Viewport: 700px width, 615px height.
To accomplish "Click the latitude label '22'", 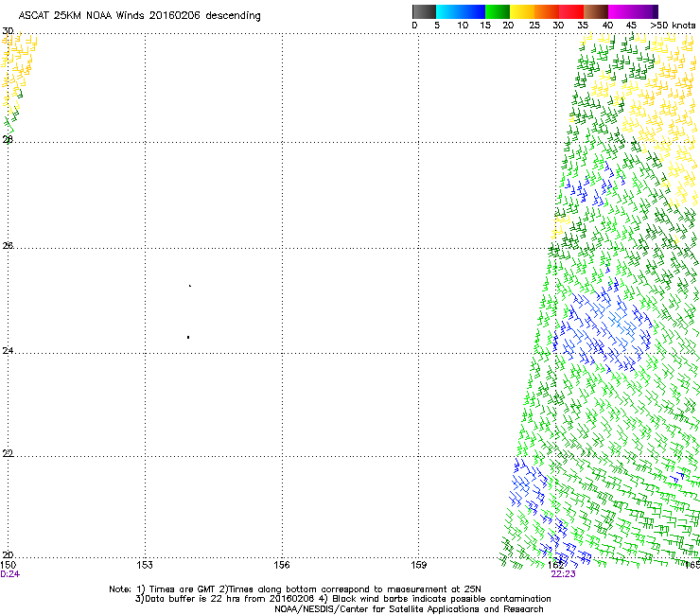I will click(x=8, y=453).
